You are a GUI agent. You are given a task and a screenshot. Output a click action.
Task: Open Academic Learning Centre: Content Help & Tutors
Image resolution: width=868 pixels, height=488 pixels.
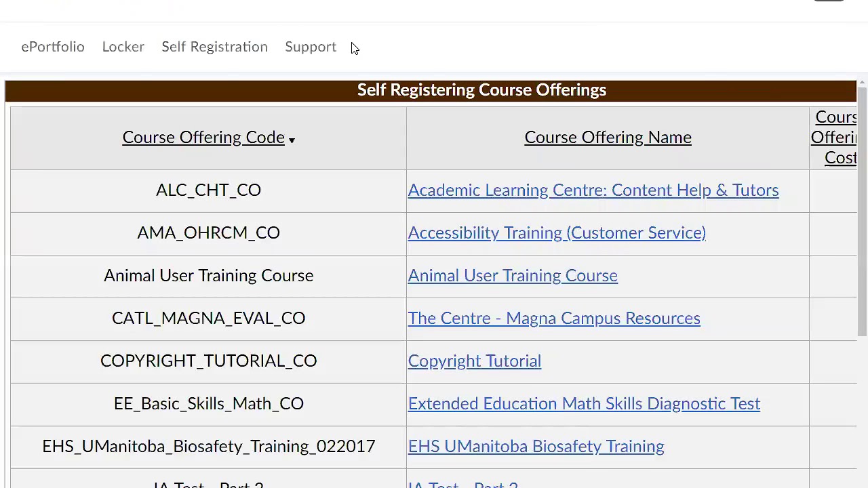(x=593, y=190)
